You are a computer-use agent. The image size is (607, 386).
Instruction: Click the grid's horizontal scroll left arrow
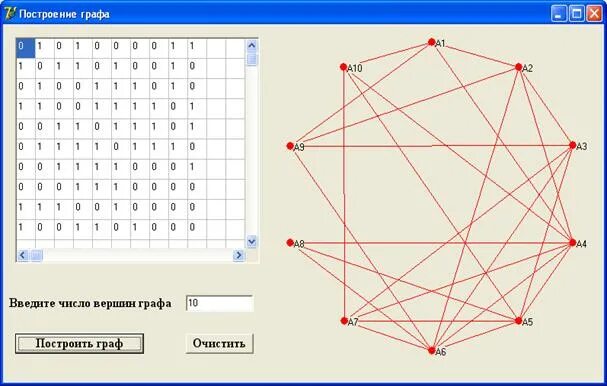22,255
